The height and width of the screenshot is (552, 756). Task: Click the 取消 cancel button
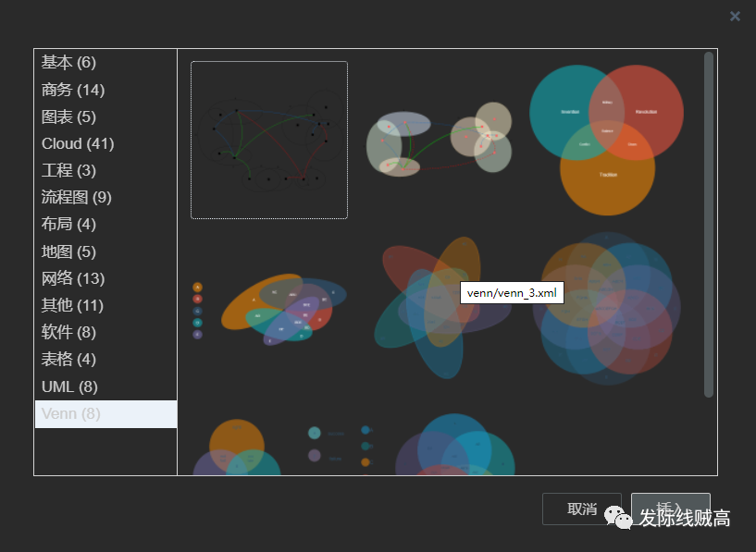tap(581, 509)
